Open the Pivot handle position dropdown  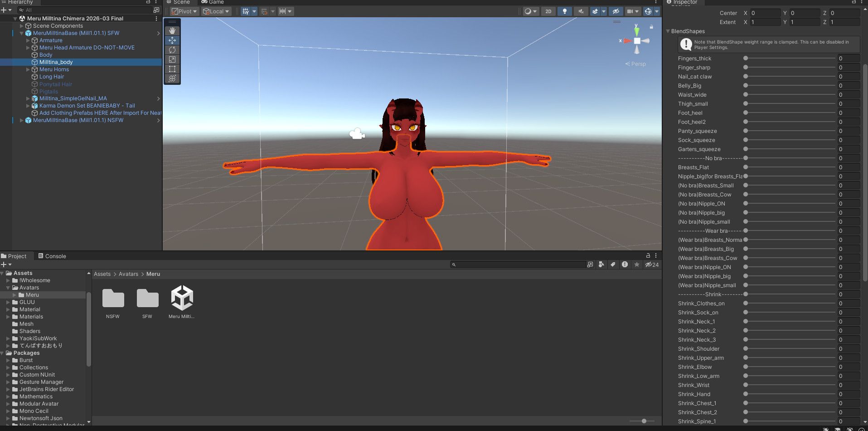(184, 11)
